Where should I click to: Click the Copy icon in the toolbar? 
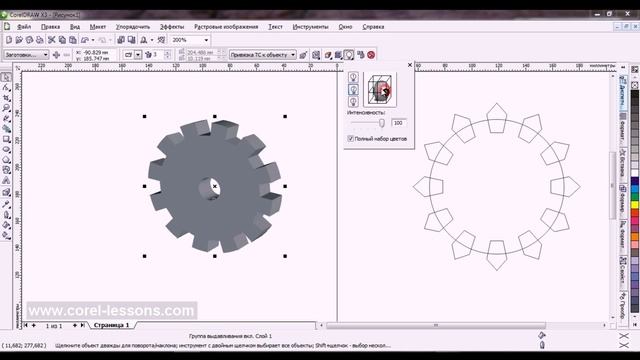click(62, 40)
